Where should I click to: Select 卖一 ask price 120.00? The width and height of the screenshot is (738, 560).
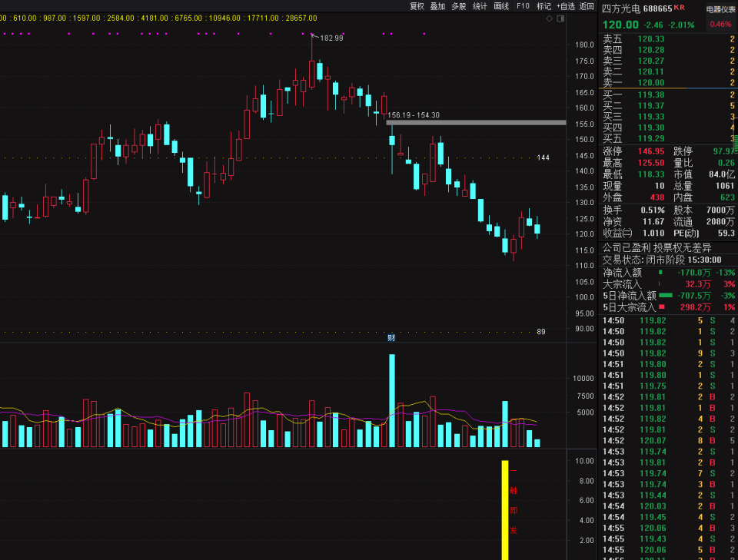(x=651, y=82)
